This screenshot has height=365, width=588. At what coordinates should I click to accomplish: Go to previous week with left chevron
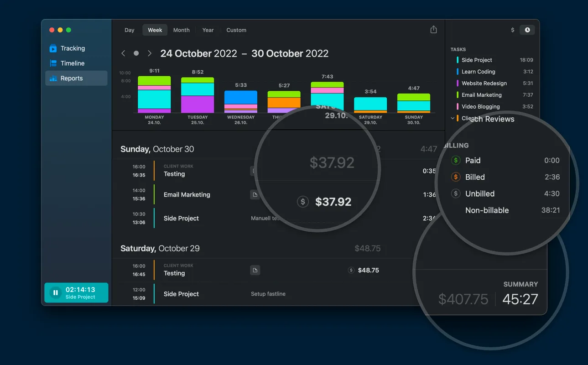[x=123, y=53]
